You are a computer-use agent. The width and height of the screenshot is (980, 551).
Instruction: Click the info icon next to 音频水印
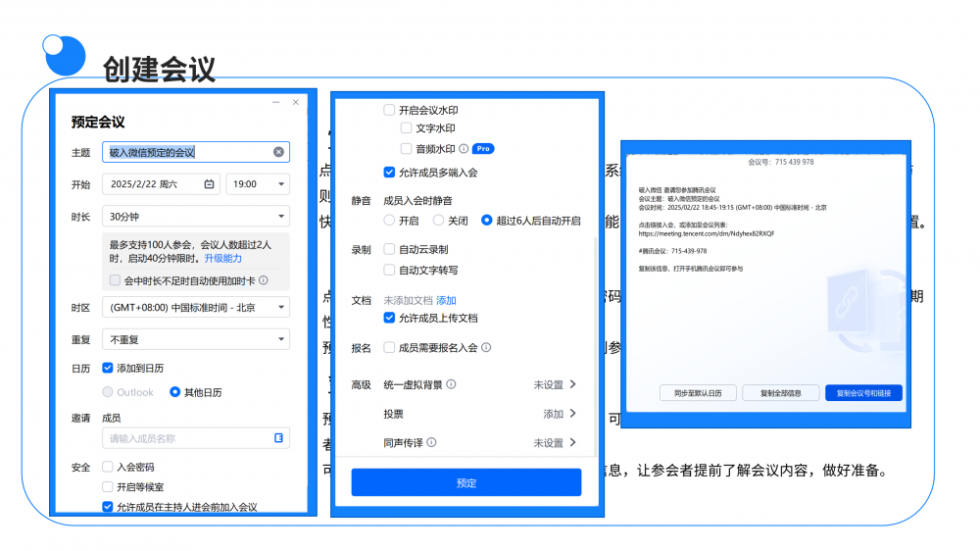(464, 149)
